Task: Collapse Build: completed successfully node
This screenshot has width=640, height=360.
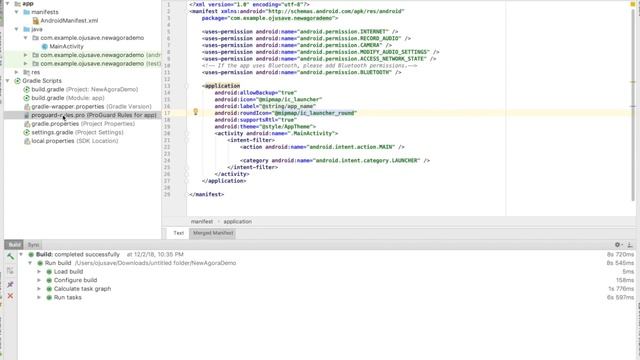Action: [x=21, y=254]
